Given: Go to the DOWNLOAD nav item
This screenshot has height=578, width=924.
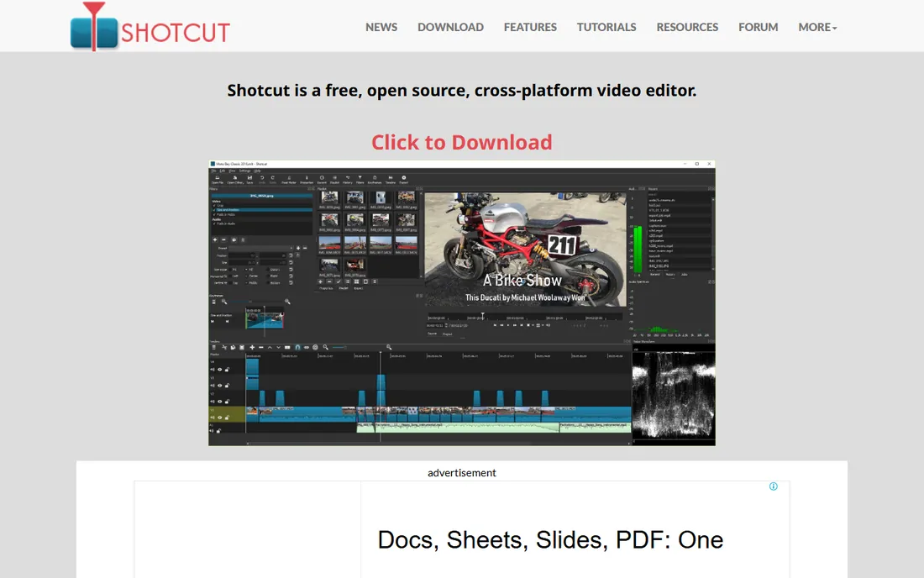Looking at the screenshot, I should (450, 27).
